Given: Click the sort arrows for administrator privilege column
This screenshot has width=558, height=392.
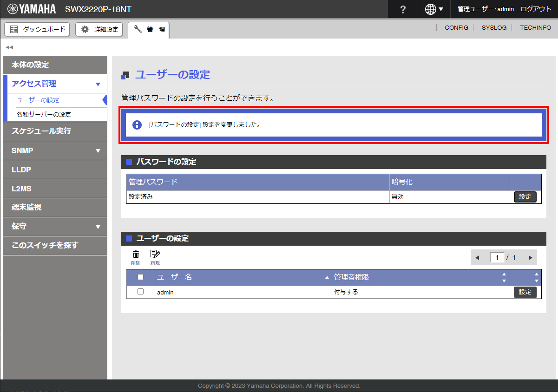Looking at the screenshot, I should point(504,277).
